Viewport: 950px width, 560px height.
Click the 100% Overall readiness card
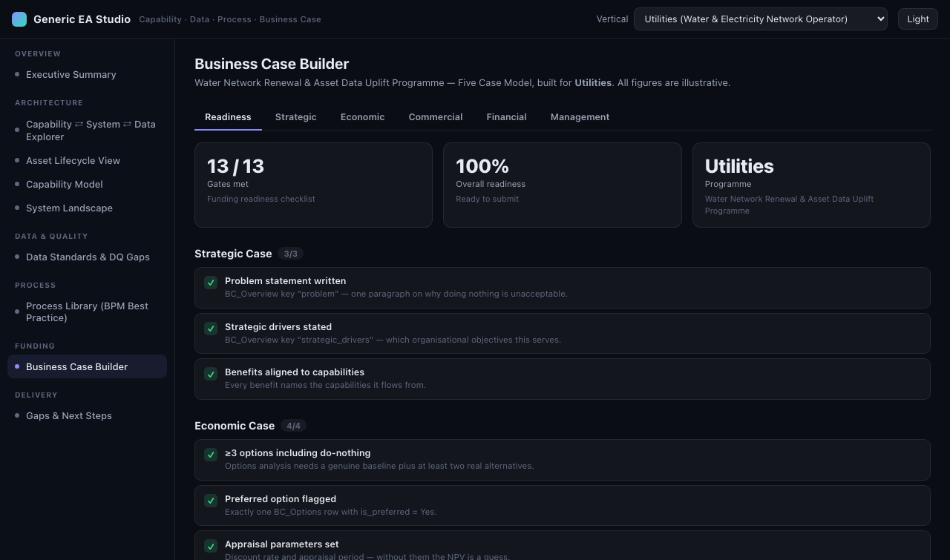pyautogui.click(x=562, y=185)
